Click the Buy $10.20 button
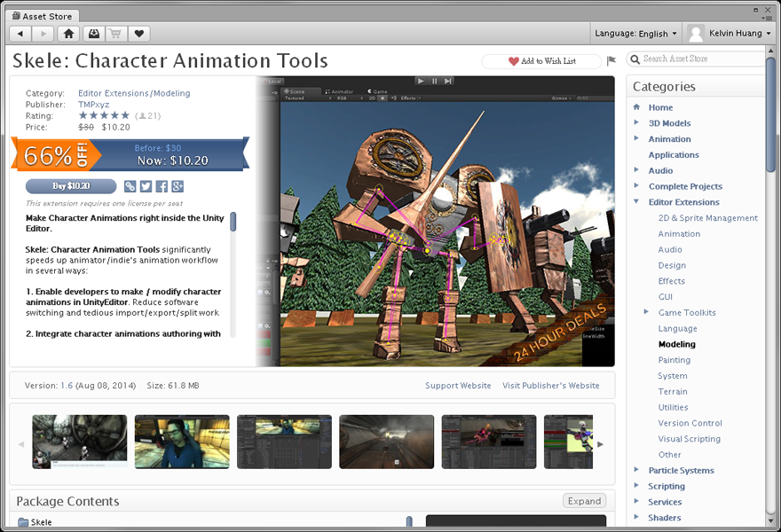The height and width of the screenshot is (532, 781). click(x=71, y=186)
